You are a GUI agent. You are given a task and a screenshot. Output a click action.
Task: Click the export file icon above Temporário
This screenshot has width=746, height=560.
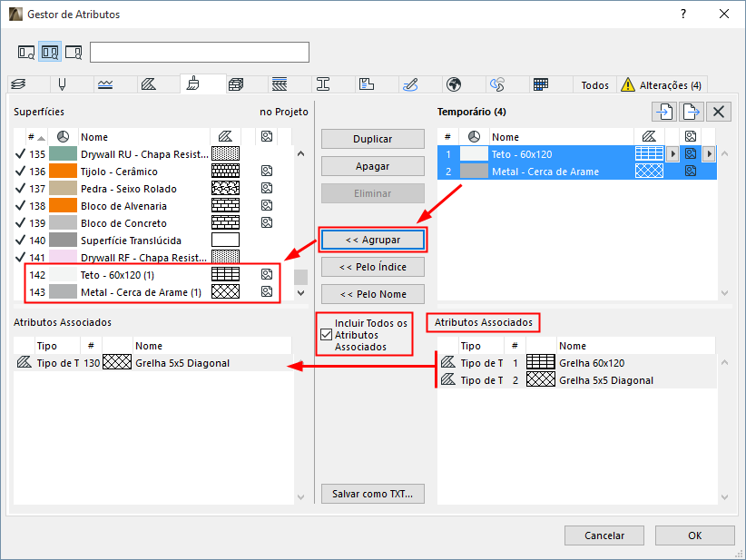point(692,112)
